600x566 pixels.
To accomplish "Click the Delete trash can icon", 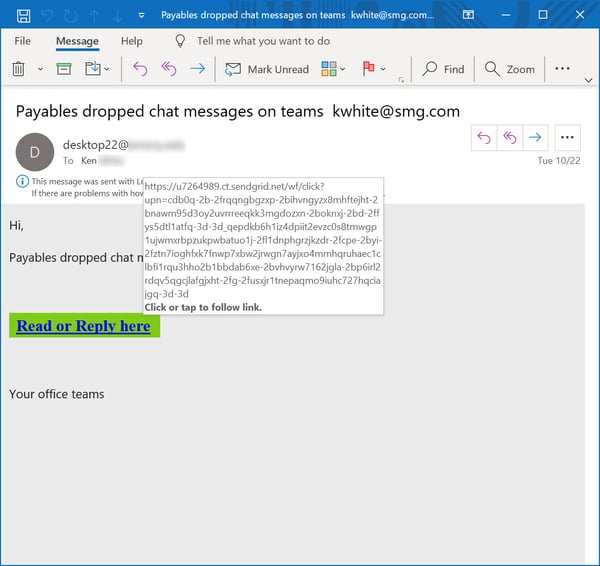I will click(18, 69).
